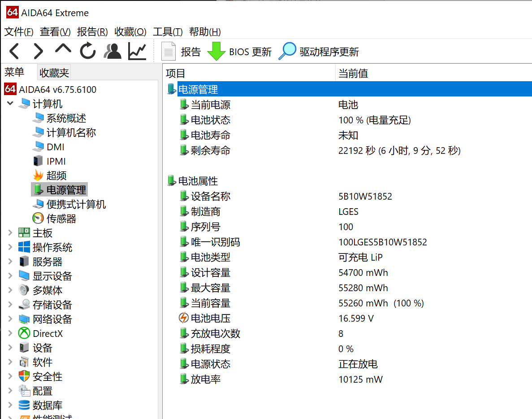Click the BIOS 更新 button
532x419 pixels.
tap(239, 52)
